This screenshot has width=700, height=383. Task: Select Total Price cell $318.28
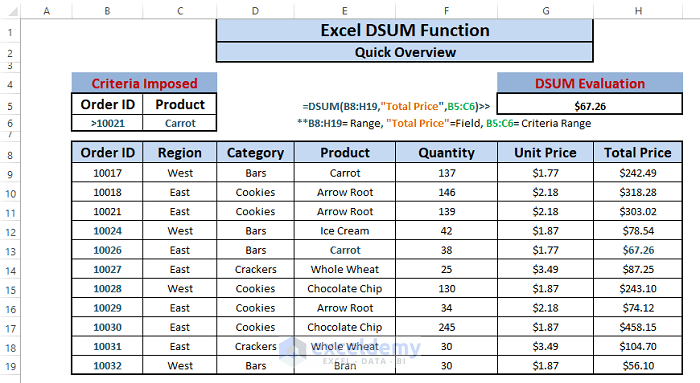coord(638,192)
